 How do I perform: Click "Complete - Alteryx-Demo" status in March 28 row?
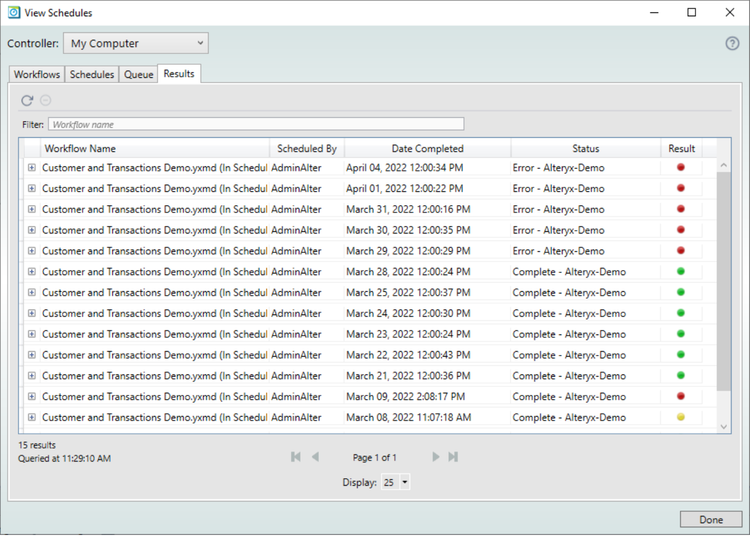569,272
